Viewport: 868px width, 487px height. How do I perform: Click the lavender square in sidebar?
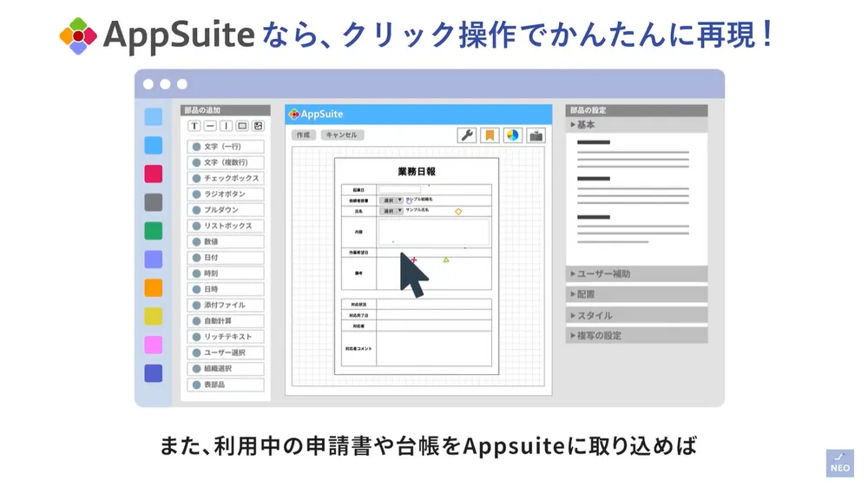[x=154, y=260]
